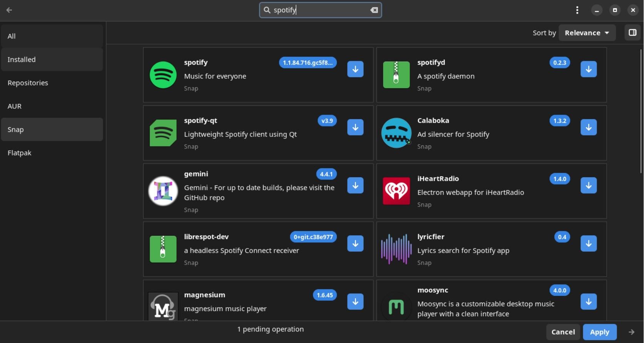
Task: Click the gemini 4.4.1 version badge
Action: [326, 174]
